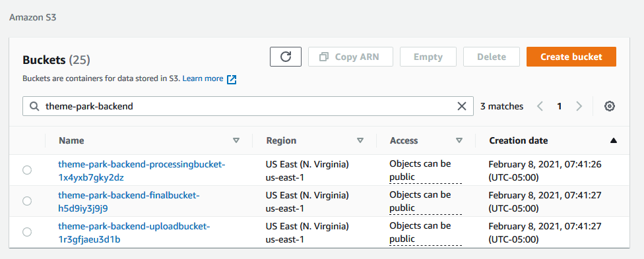
Task: Clear the search field with X
Action: 462,106
